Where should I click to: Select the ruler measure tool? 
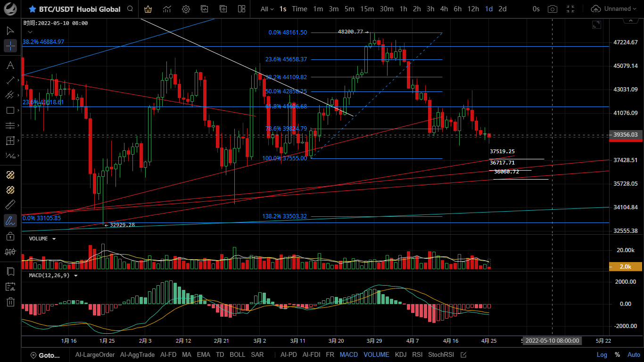10,205
